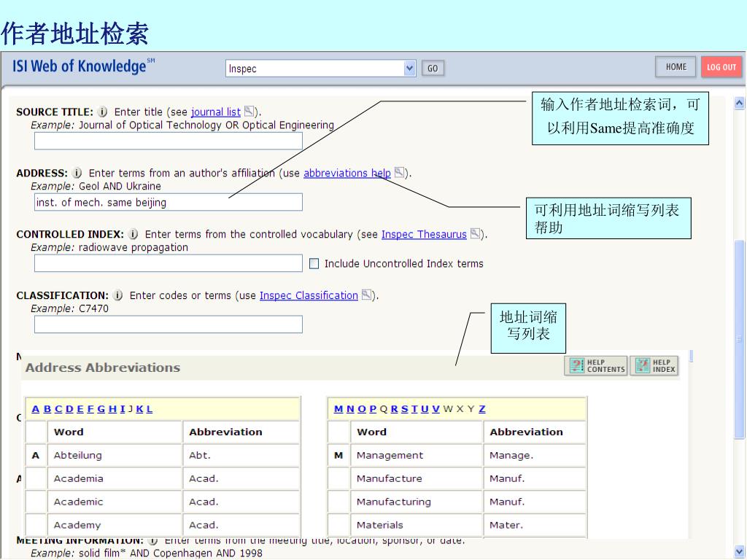
Task: Click the info icon next to CONTROLLED INDEX
Action: click(133, 234)
